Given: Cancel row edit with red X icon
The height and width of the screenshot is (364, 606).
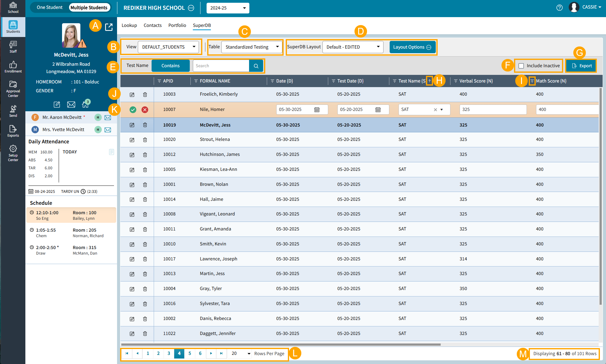Looking at the screenshot, I should (x=145, y=110).
